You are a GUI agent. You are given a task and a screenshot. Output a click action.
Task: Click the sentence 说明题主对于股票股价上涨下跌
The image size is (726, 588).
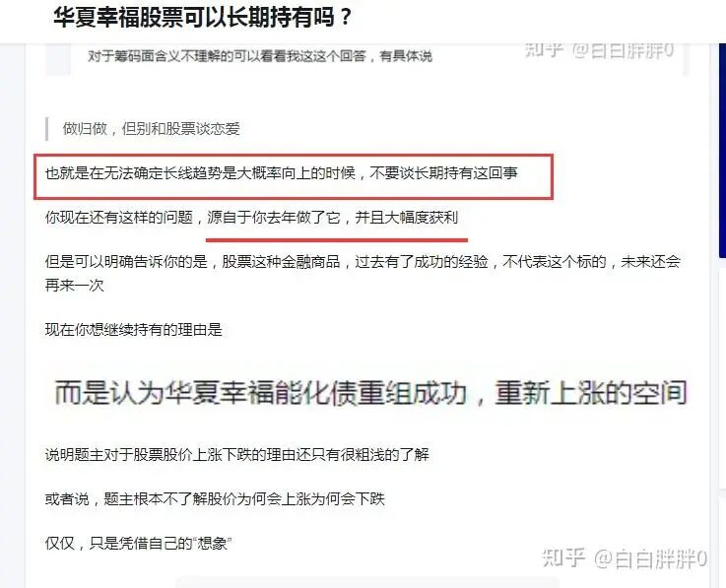237,455
